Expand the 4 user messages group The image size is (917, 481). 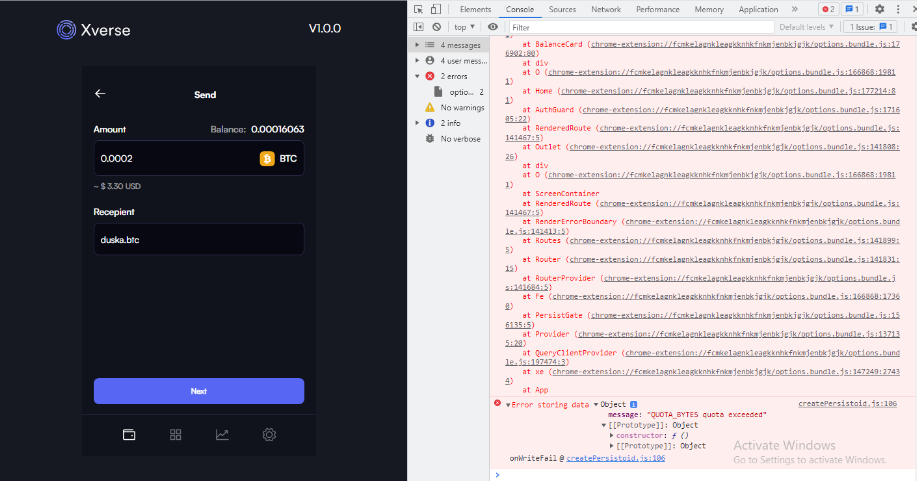click(417, 60)
